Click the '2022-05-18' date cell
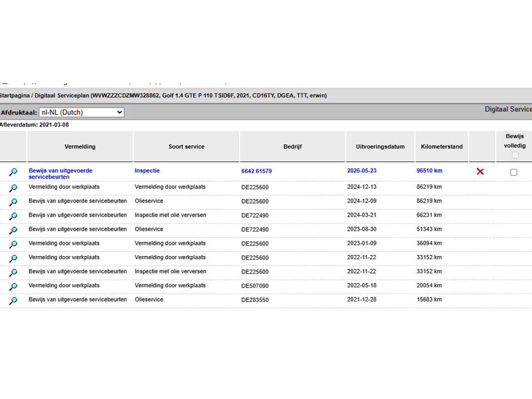This screenshot has width=532, height=399. (x=362, y=285)
